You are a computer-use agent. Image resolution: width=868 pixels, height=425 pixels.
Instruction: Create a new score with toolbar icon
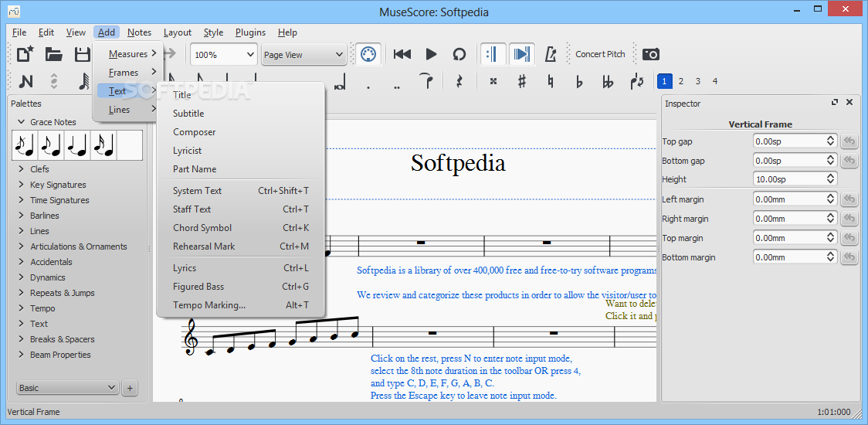click(25, 54)
